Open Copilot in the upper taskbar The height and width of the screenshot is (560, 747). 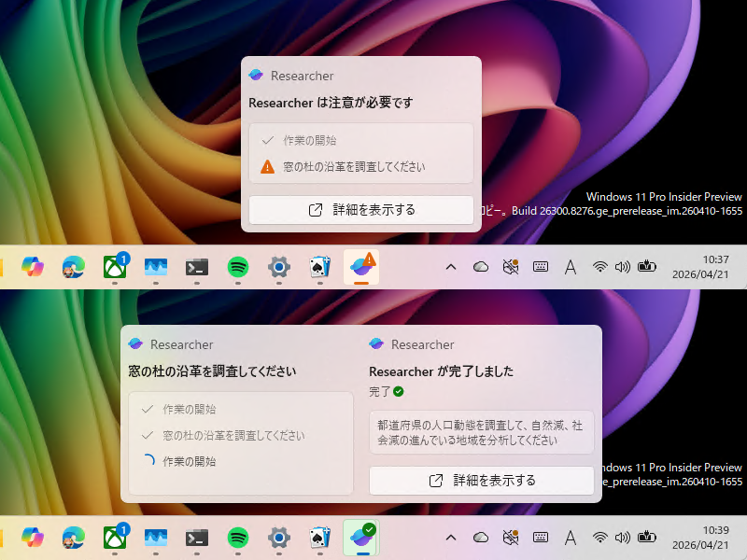(x=33, y=267)
